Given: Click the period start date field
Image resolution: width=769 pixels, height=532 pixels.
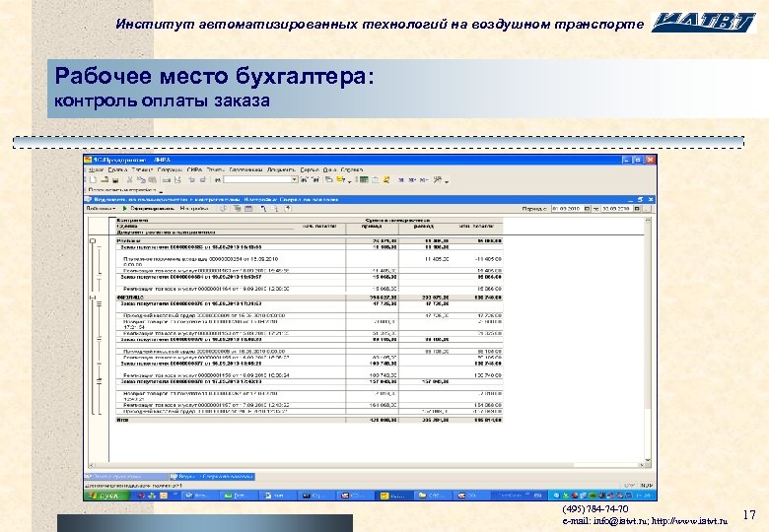Looking at the screenshot, I should (568, 209).
